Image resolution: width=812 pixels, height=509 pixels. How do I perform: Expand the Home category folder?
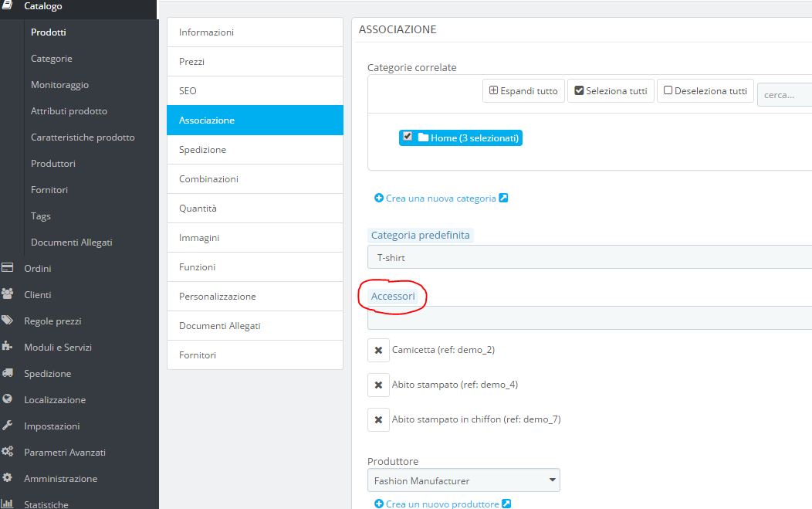[x=422, y=137]
